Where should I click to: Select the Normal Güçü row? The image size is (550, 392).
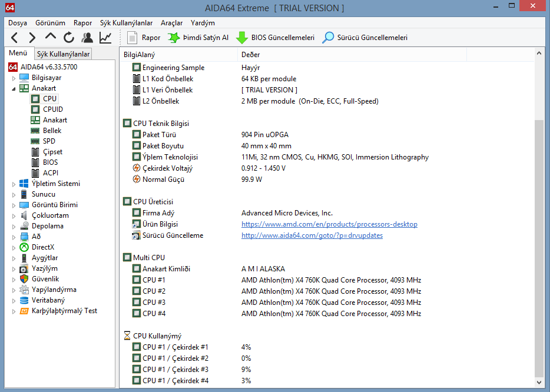[x=327, y=180]
